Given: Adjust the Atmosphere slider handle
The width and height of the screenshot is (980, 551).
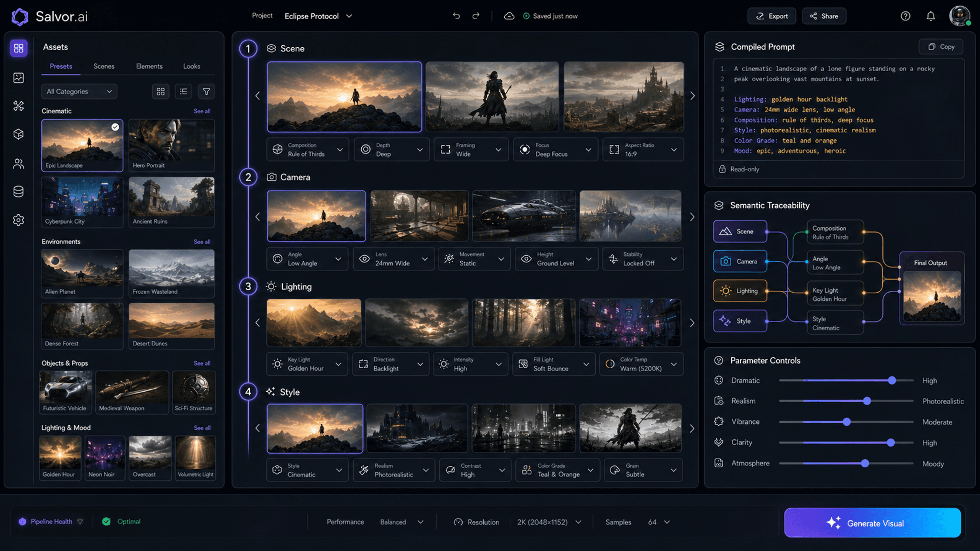Looking at the screenshot, I should [865, 463].
